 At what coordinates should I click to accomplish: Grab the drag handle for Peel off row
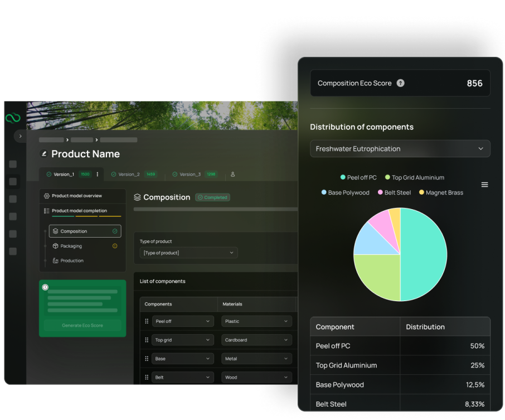pyautogui.click(x=147, y=321)
